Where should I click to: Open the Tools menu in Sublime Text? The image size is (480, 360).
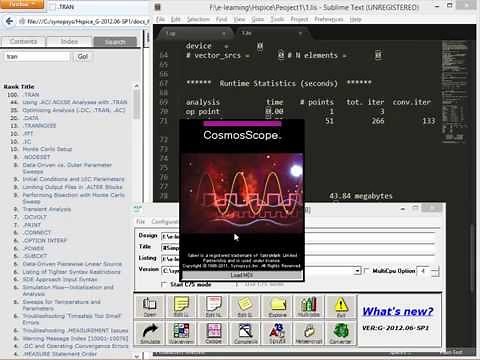[277, 20]
